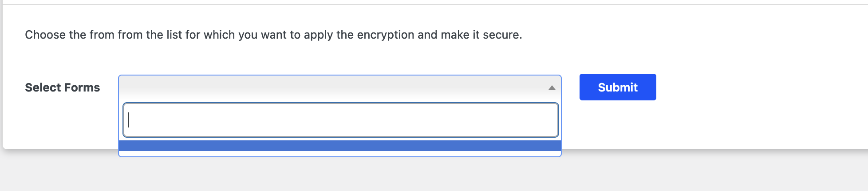The height and width of the screenshot is (191, 868).
Task: Focus the search box inside the dropdown
Action: coord(340,120)
